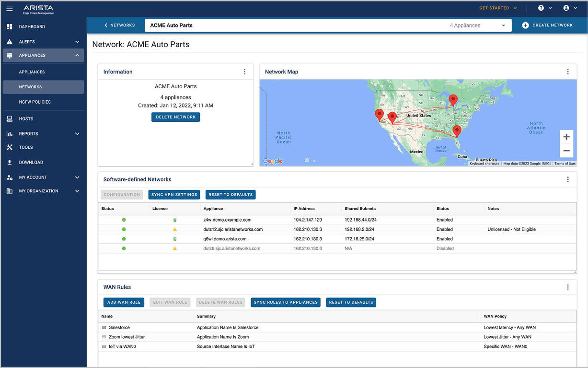588x368 pixels.
Task: Open Network Map panel three-dot menu
Action: pyautogui.click(x=568, y=72)
